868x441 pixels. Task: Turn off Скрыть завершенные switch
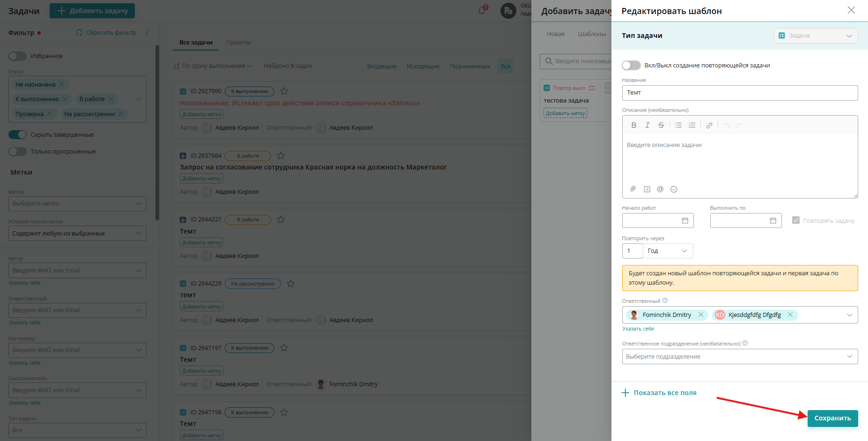18,135
